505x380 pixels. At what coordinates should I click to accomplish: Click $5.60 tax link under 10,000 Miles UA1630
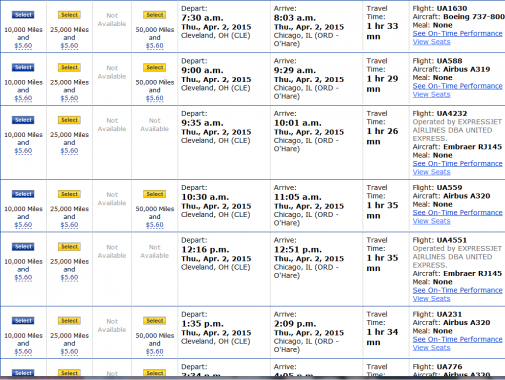point(23,46)
